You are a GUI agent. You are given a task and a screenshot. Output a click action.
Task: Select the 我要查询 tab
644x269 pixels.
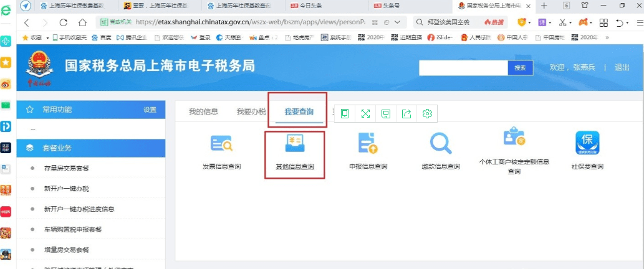click(299, 112)
